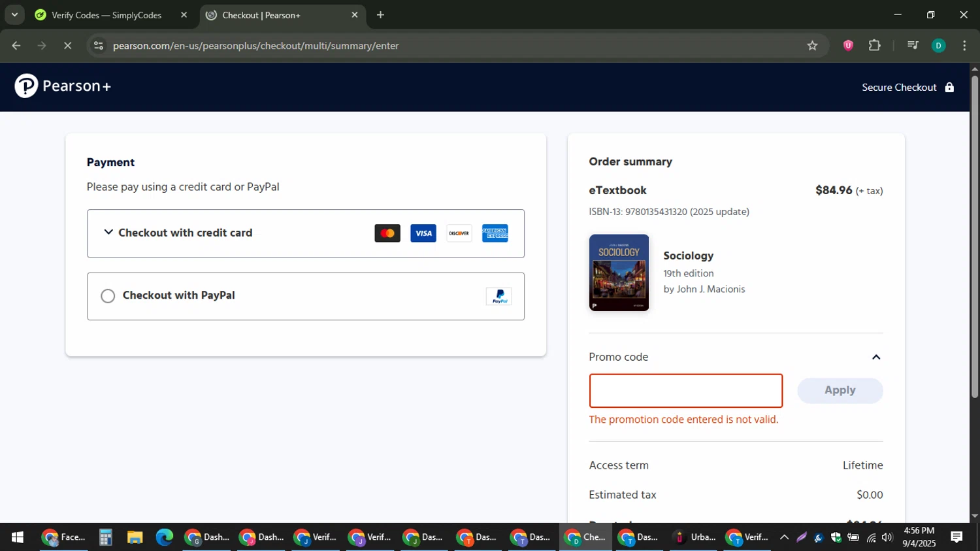Viewport: 980px width, 551px height.
Task: Click the PayPal logo icon
Action: tap(499, 296)
